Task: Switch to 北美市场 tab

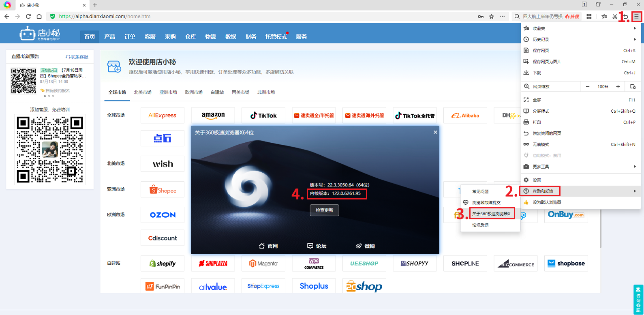Action: [143, 92]
